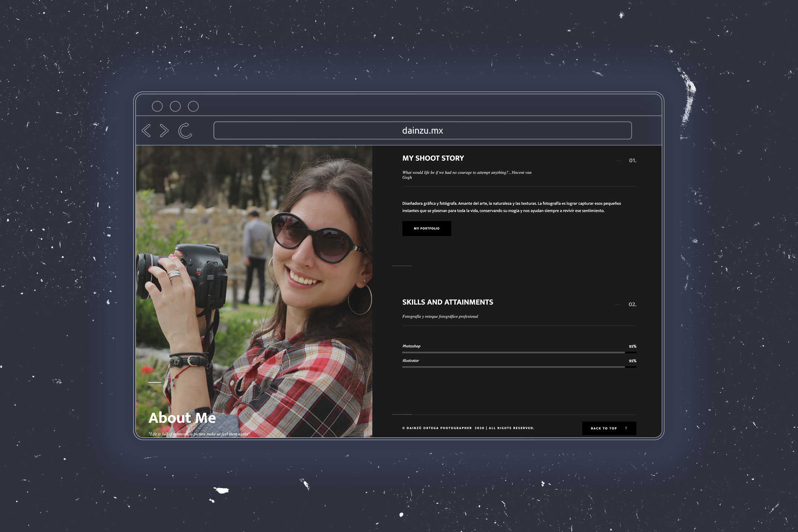Image resolution: width=798 pixels, height=532 pixels.
Task: Focus the dainzu.mx address bar
Action: 422,131
